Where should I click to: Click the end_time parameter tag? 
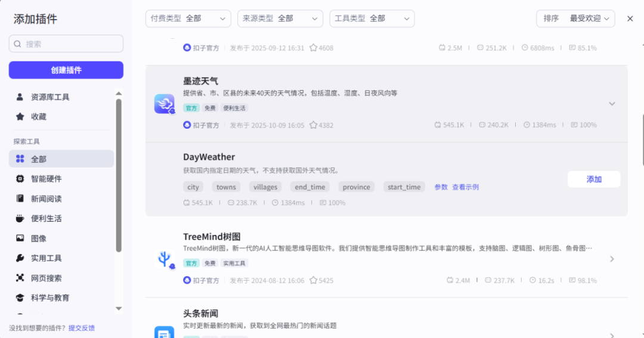pyautogui.click(x=310, y=187)
